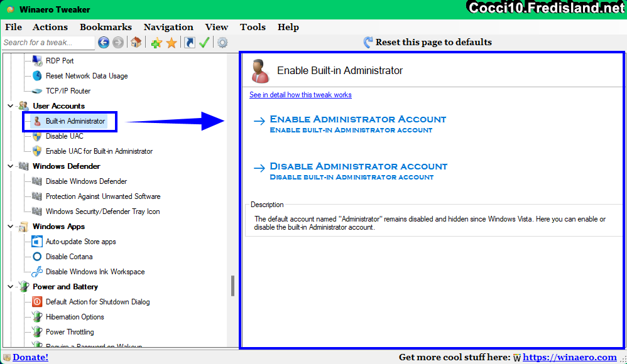Select TCP/IP Router text

pyautogui.click(x=68, y=91)
